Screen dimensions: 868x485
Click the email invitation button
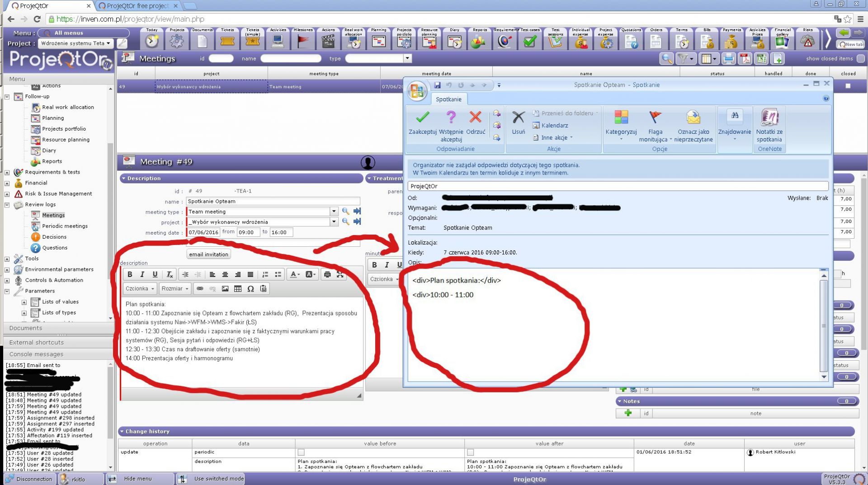coord(209,254)
